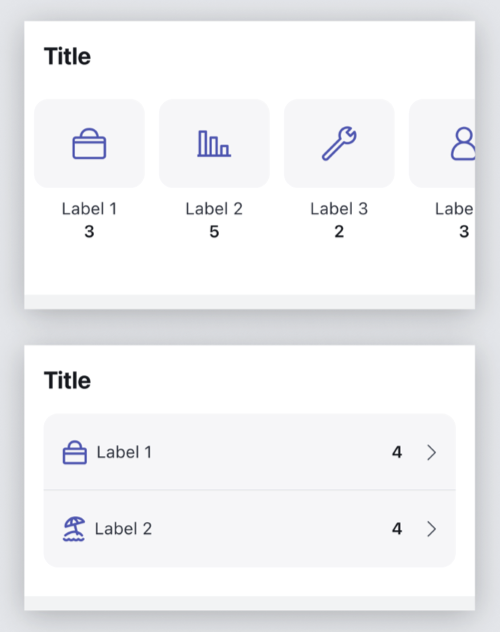Click the Label 1 text under the briefcase tile
The image size is (500, 632).
(x=89, y=209)
